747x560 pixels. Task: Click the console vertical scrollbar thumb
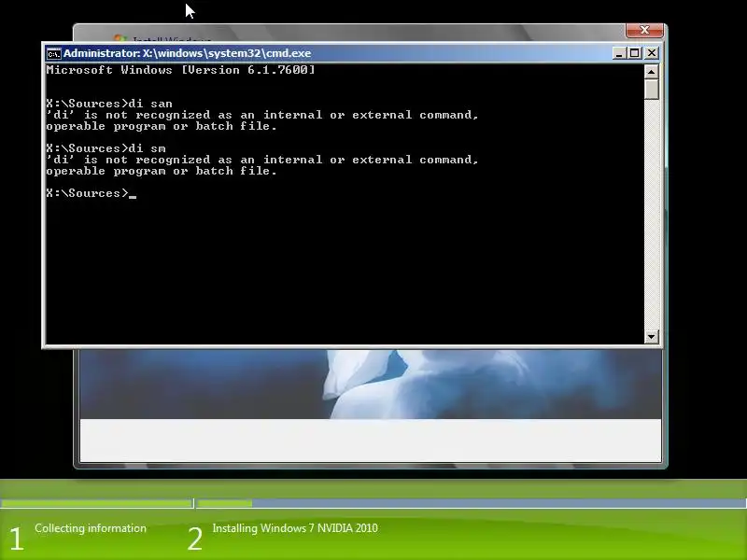[651, 90]
